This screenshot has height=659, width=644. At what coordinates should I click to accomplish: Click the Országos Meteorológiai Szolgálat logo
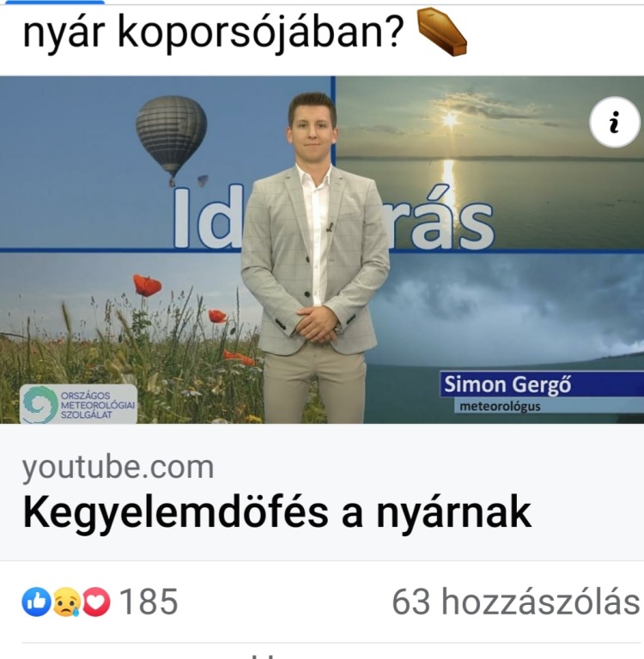click(79, 404)
